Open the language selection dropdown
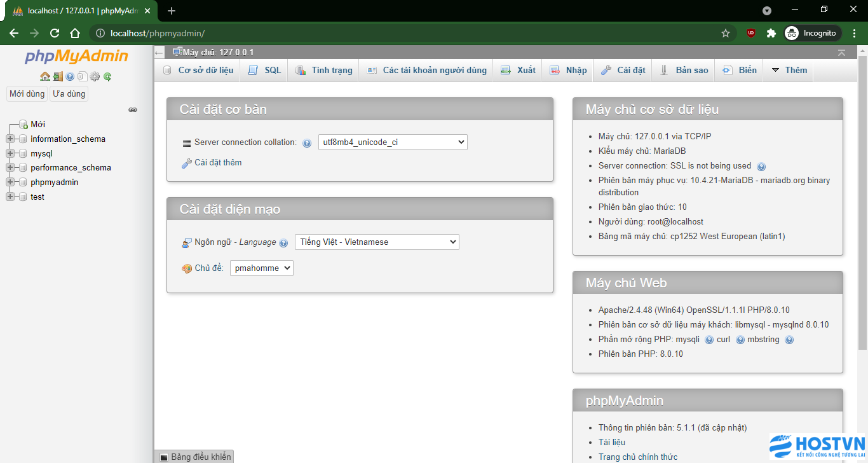Screen dimensions: 868x463 [377, 242]
